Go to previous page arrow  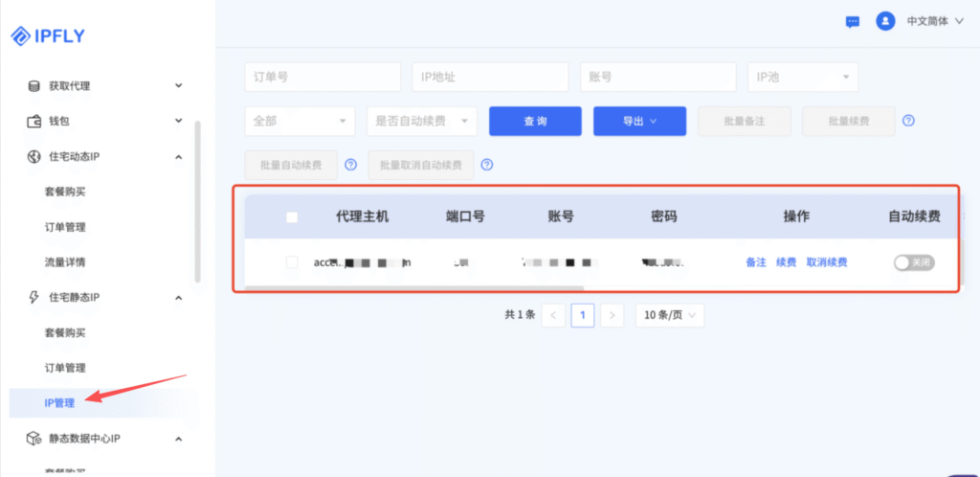tap(553, 316)
